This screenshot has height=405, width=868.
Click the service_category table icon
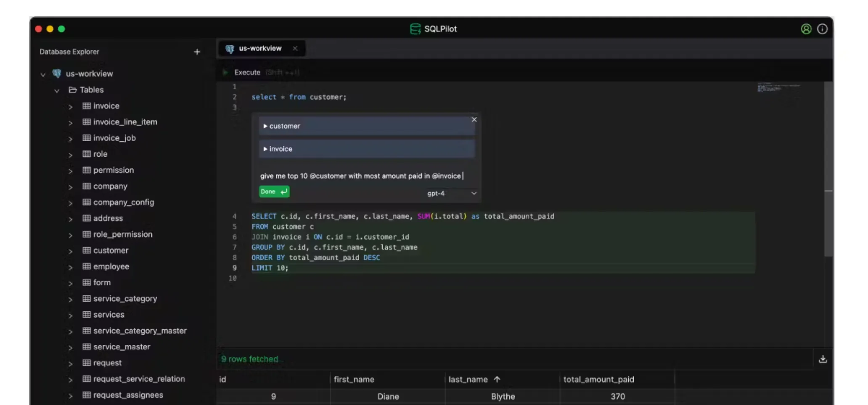[x=87, y=298]
